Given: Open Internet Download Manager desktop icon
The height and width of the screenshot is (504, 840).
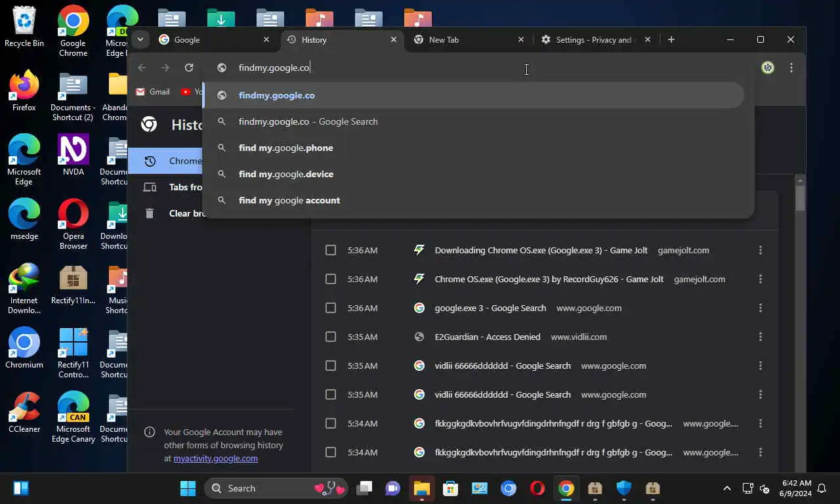Looking at the screenshot, I should [24, 289].
